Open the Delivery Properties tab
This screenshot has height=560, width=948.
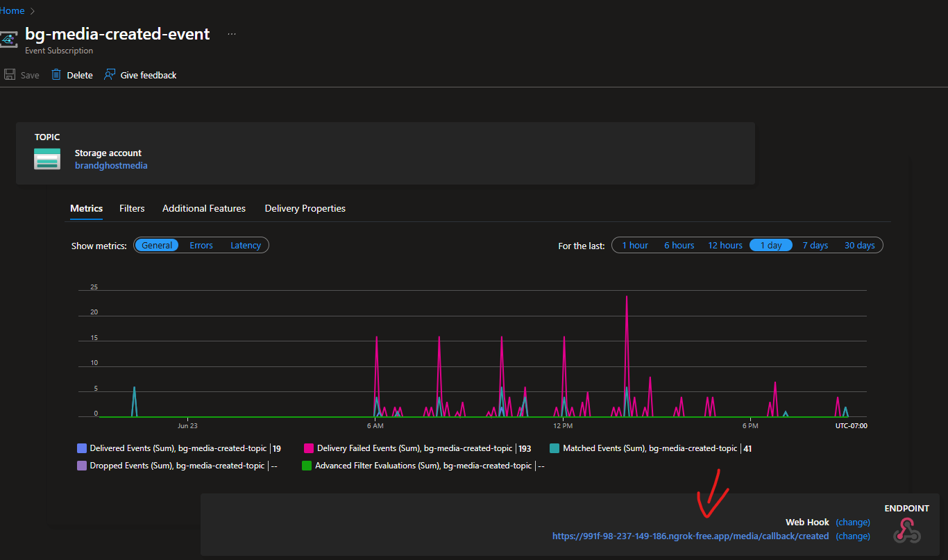click(x=305, y=208)
